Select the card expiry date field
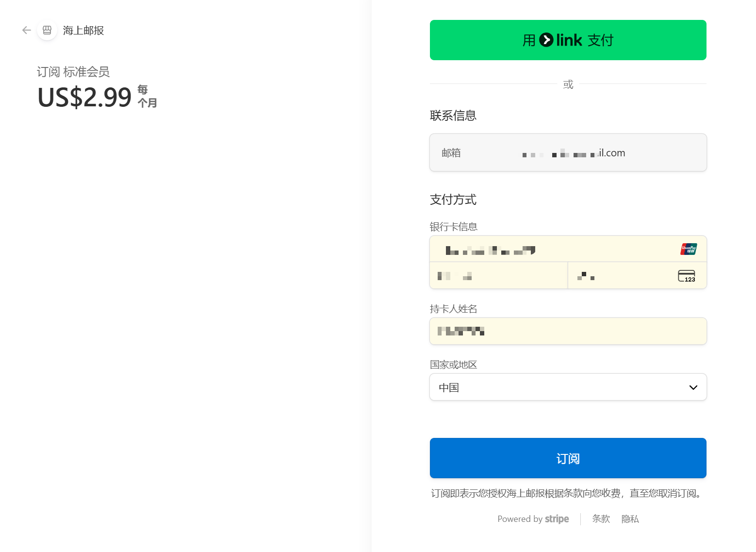This screenshot has width=756, height=552. point(498,276)
